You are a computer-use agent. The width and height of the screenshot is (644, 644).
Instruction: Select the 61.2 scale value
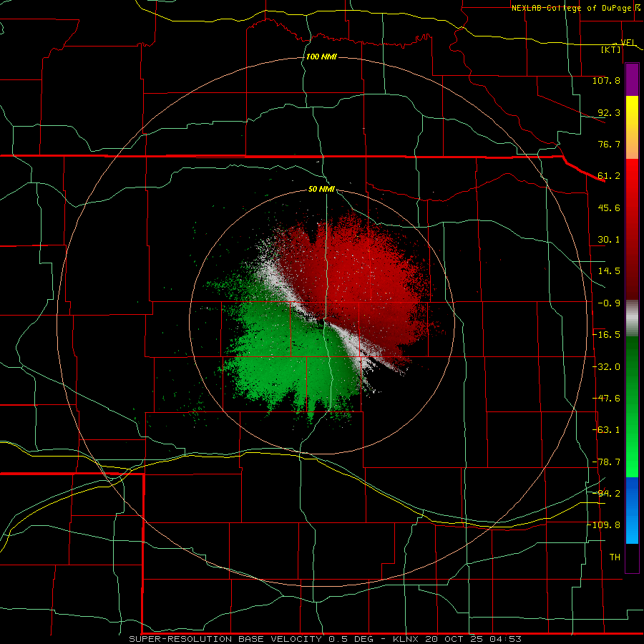609,176
